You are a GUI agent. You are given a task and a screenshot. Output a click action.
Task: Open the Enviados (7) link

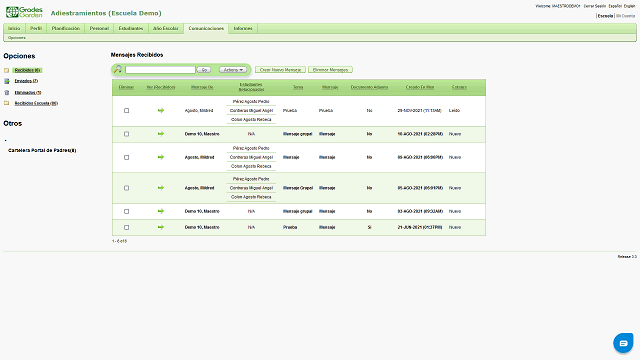coord(26,81)
